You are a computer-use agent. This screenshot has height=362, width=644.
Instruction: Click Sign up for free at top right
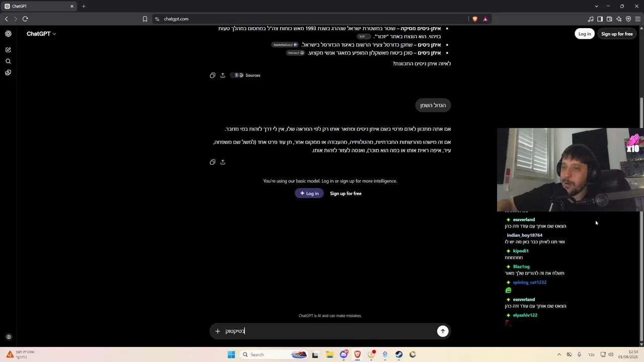617,34
